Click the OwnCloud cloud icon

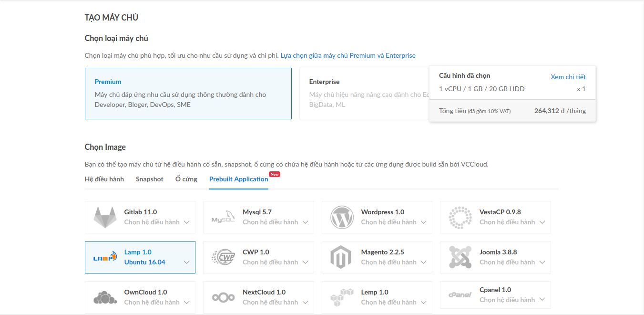[x=105, y=297]
